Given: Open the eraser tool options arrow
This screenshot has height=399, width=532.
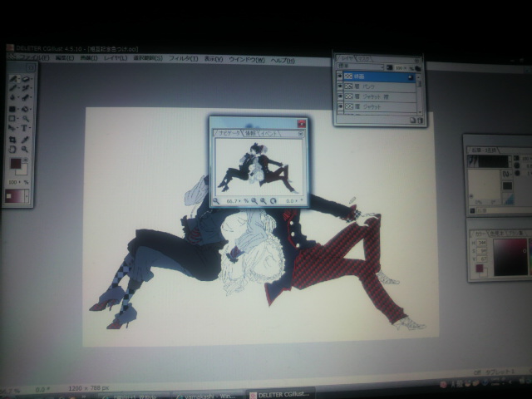Looking at the screenshot, I should coord(32,79).
